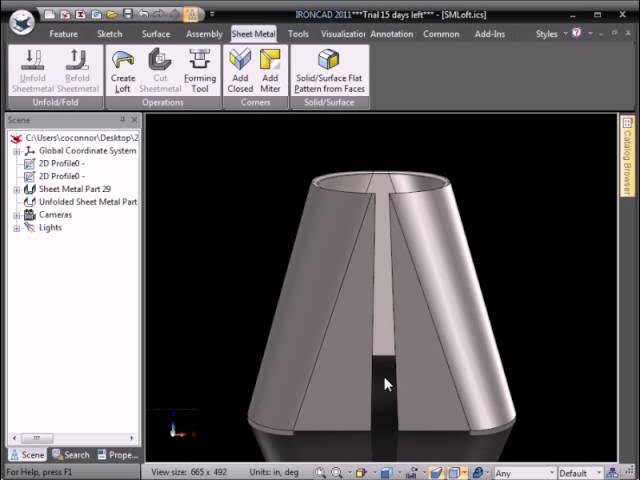The height and width of the screenshot is (480, 640).
Task: Click the zoom window magnifier in status bar
Action: (x=337, y=473)
